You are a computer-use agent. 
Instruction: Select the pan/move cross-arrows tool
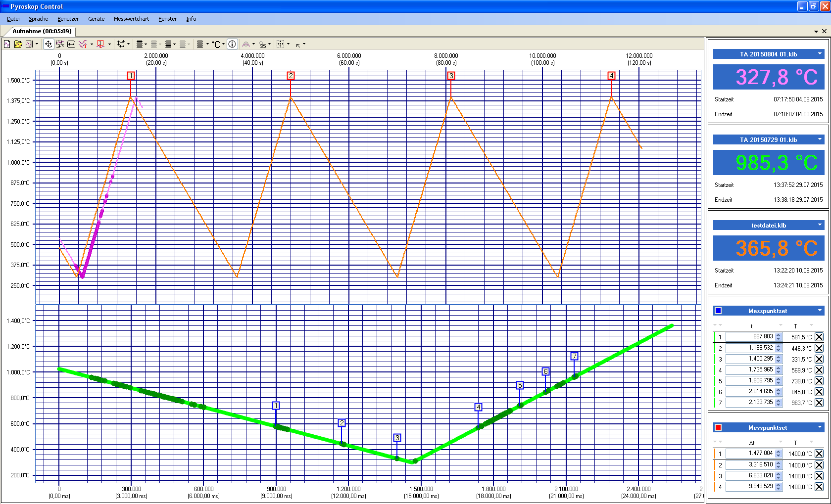click(49, 44)
